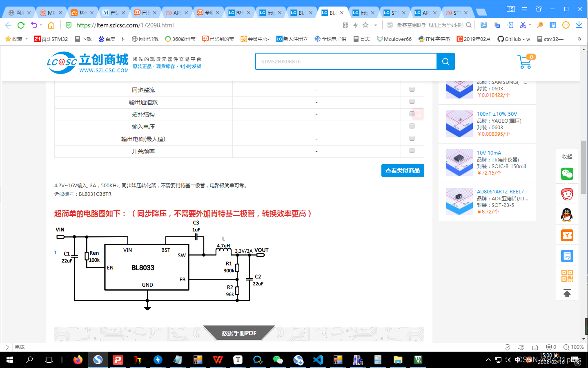
Task: Open the 10V 10mA product link
Action: (x=489, y=153)
